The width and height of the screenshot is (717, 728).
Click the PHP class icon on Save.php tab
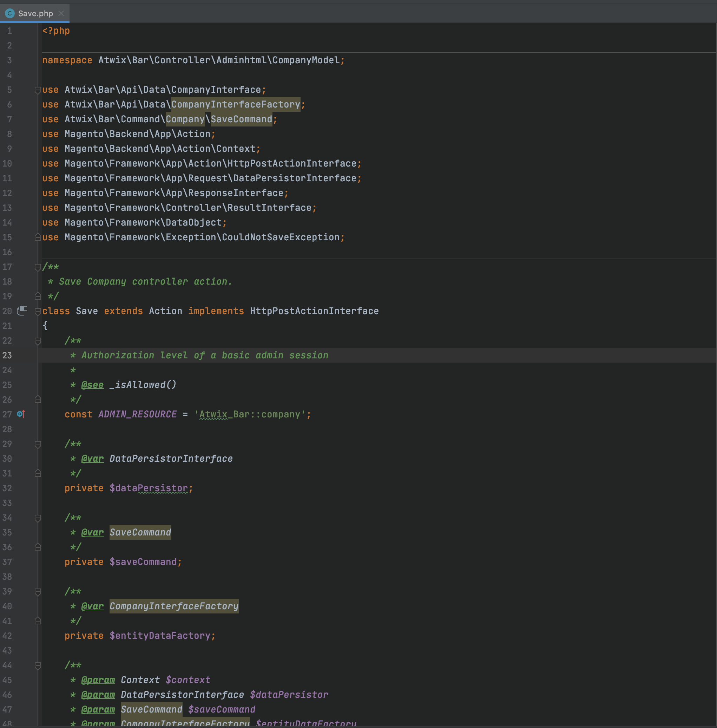(10, 14)
